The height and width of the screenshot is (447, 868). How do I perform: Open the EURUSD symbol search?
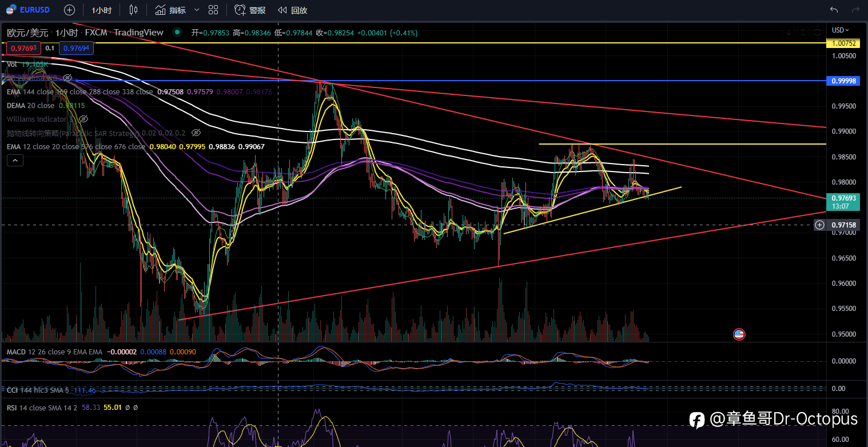(x=27, y=10)
